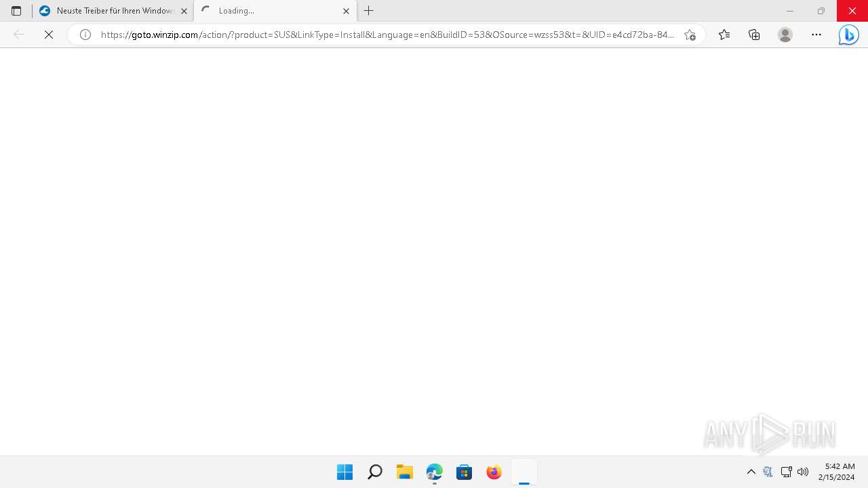Open the Windows Start menu

[345, 472]
